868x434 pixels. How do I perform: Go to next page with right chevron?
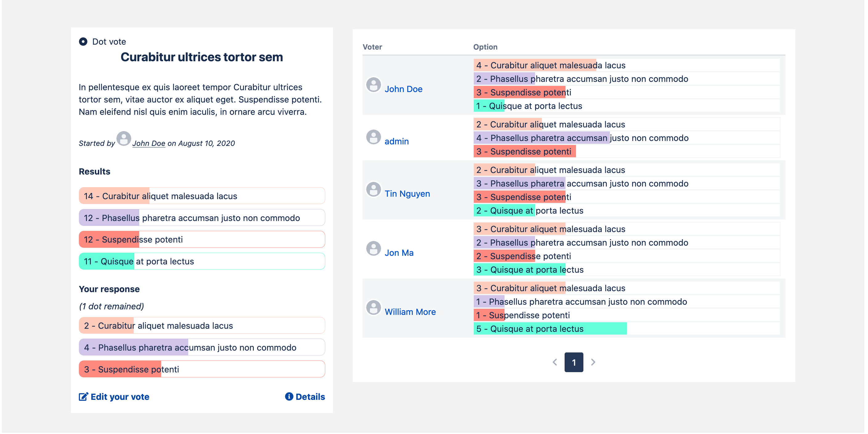click(x=593, y=362)
